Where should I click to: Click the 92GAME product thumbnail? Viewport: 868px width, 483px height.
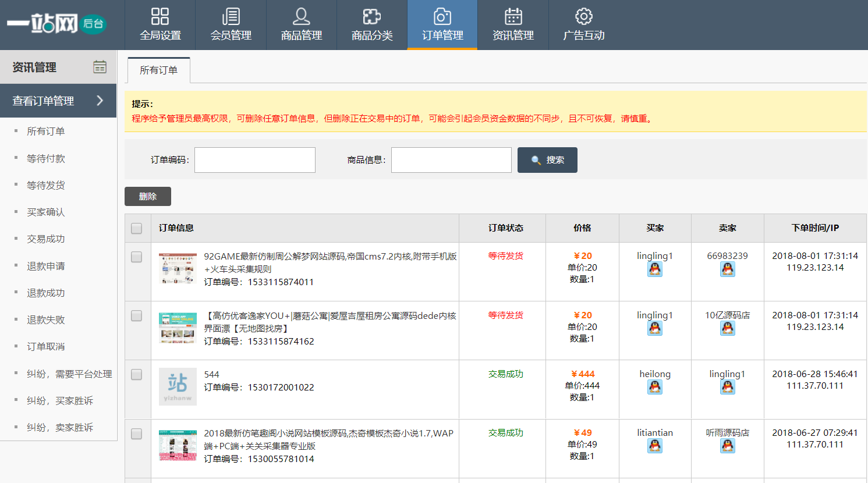178,269
